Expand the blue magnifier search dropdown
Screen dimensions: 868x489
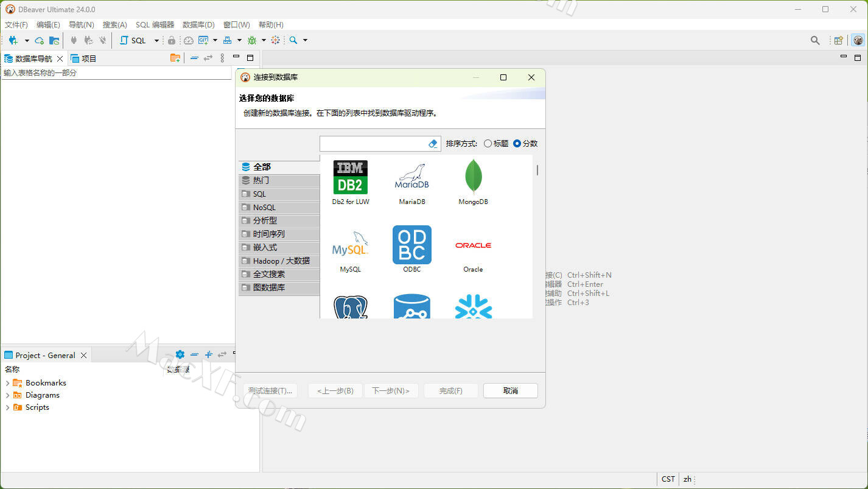click(x=305, y=40)
